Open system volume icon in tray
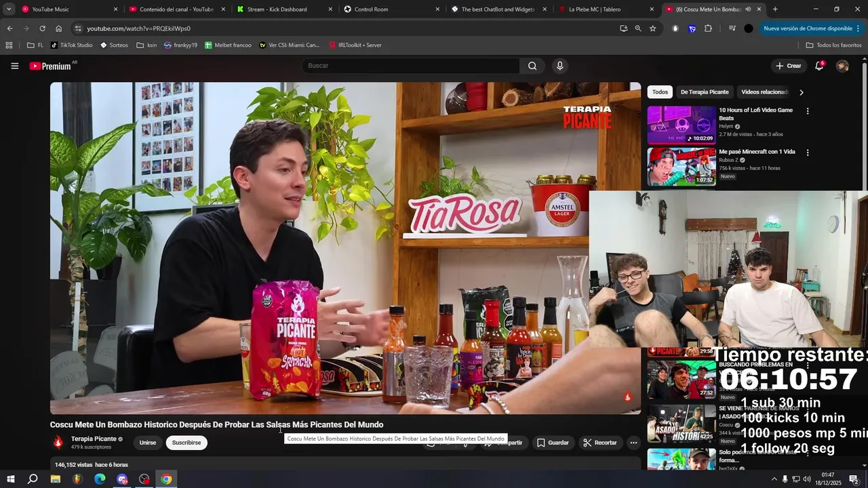 pyautogui.click(x=807, y=479)
